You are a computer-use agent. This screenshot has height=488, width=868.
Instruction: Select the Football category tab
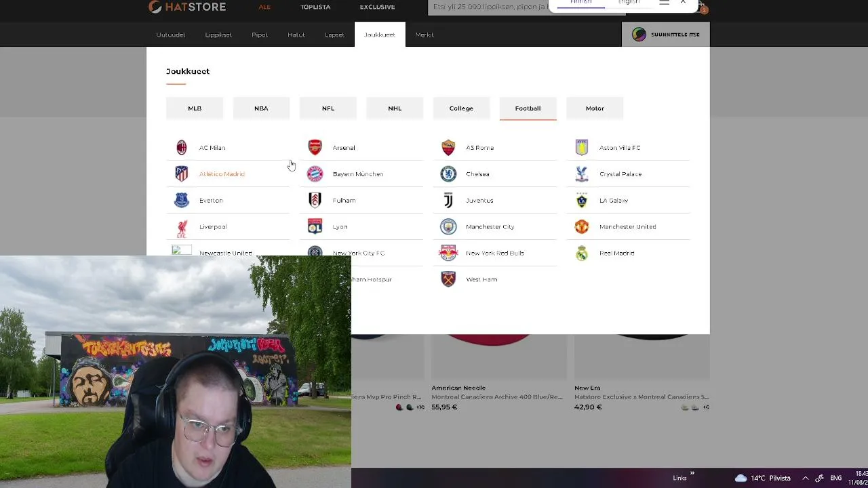(528, 108)
